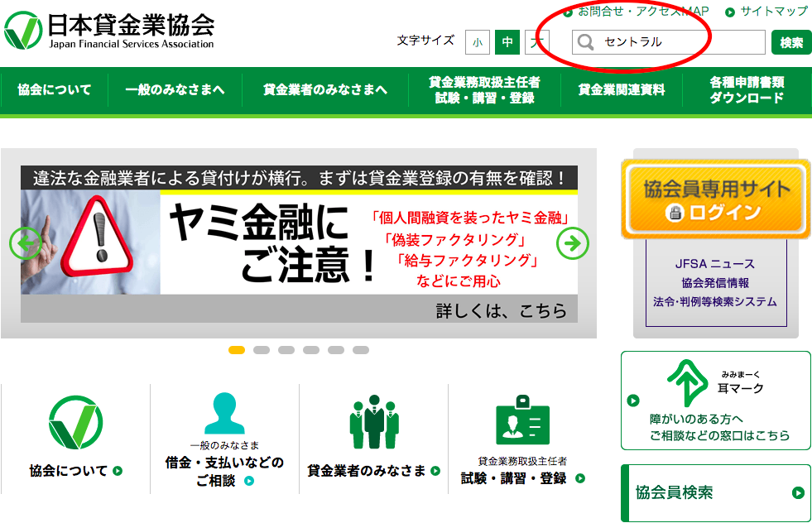Set font size to 小 (small)
The width and height of the screenshot is (812, 523).
(x=478, y=41)
